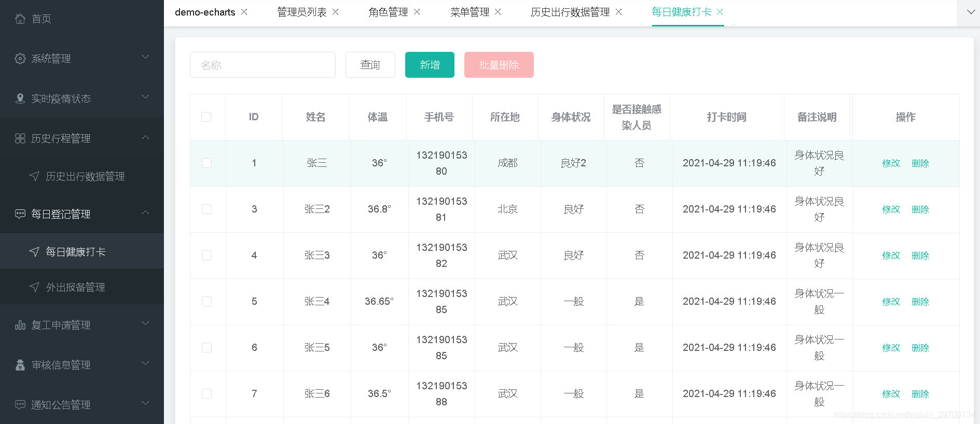
Task: Expand the 实时疫情状态 menu arrow
Action: pos(146,97)
